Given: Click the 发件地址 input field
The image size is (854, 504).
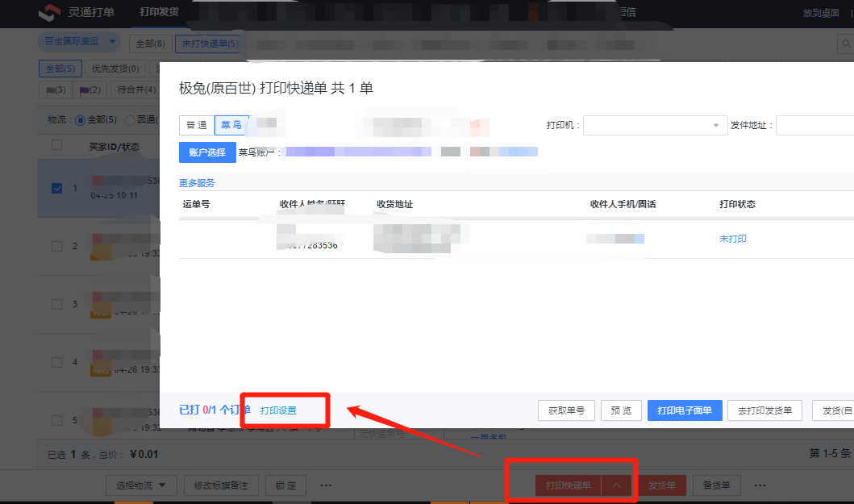Looking at the screenshot, I should click(x=814, y=125).
